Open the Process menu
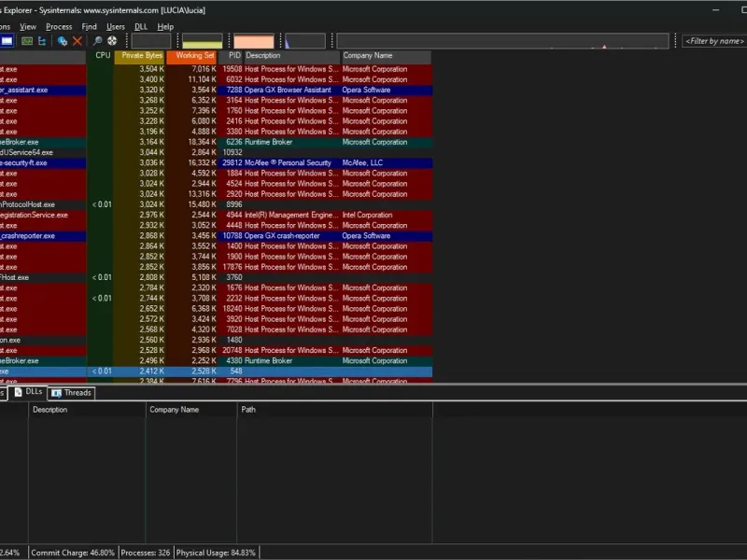The image size is (747, 560). coord(59,27)
